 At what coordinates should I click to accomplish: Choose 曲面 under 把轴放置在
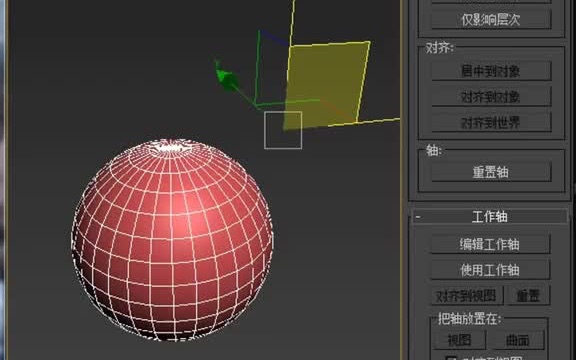pyautogui.click(x=518, y=341)
